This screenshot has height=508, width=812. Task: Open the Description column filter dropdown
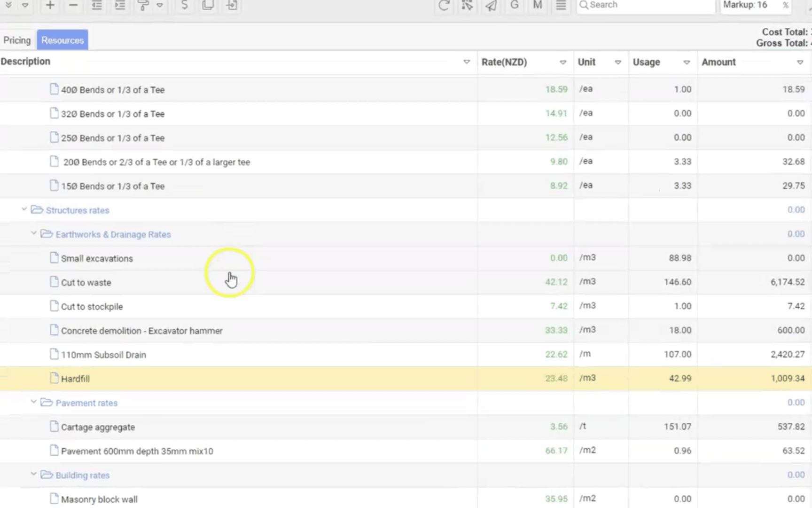tap(466, 62)
